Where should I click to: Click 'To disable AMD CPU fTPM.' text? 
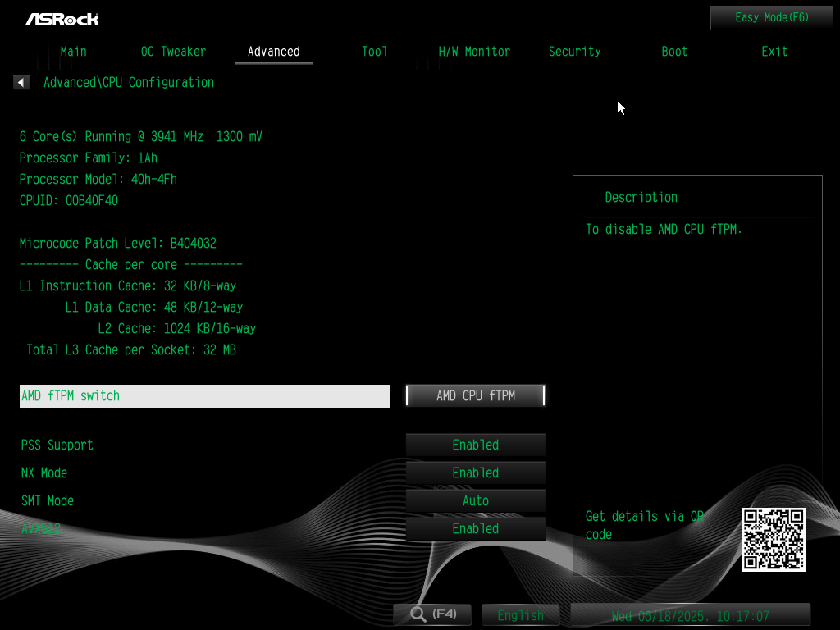664,230
